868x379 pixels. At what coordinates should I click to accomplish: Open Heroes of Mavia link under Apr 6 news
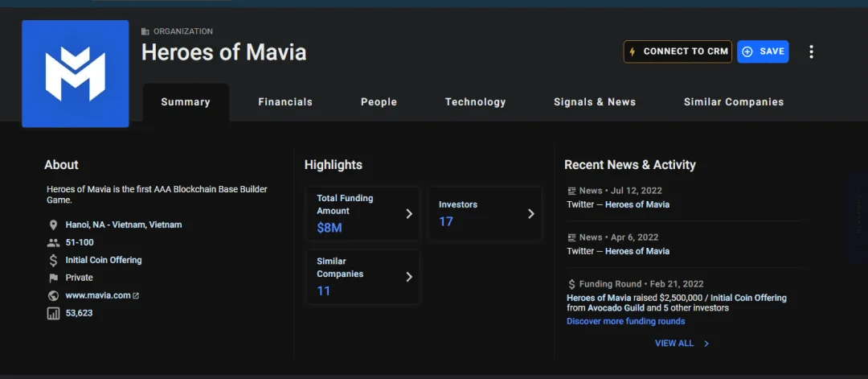click(637, 251)
